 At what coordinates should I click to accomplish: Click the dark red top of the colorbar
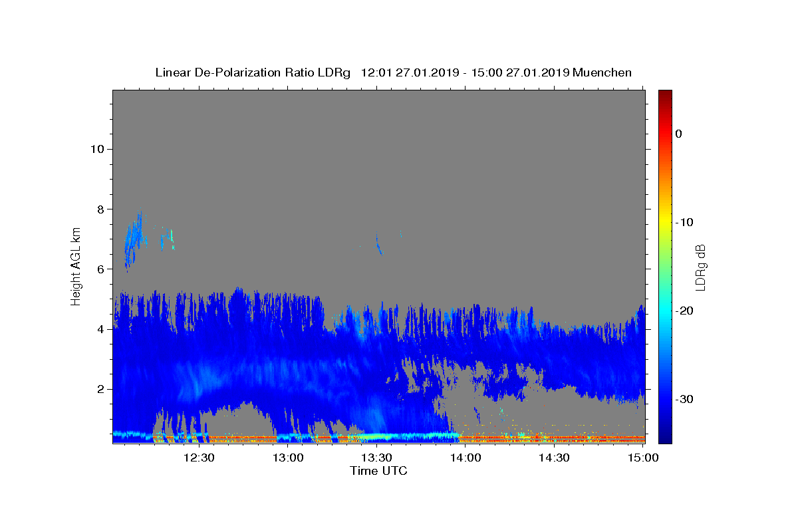point(665,95)
